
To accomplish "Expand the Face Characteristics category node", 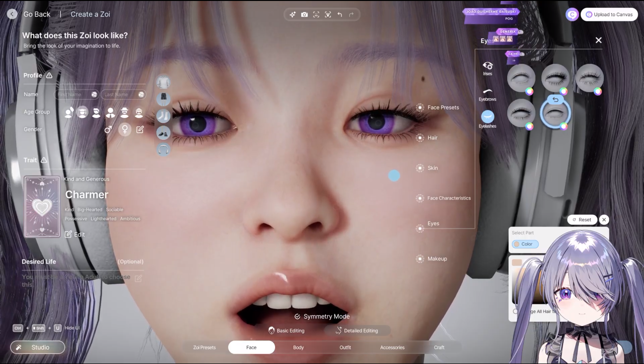I will point(420,198).
